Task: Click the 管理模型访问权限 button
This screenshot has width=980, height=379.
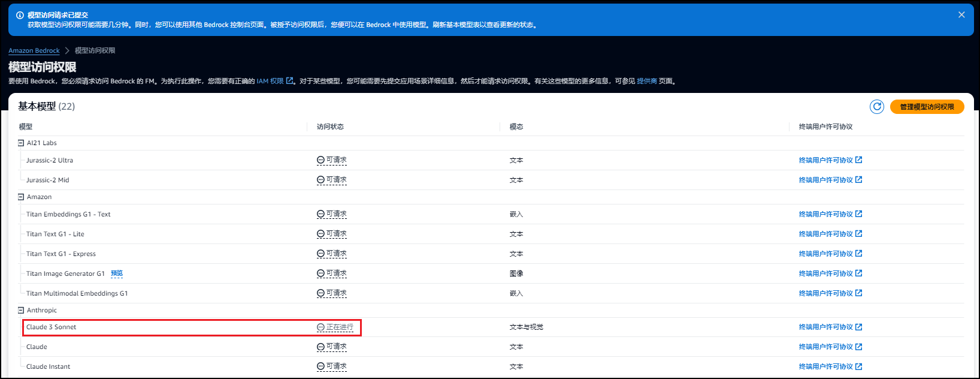Action: coord(927,107)
